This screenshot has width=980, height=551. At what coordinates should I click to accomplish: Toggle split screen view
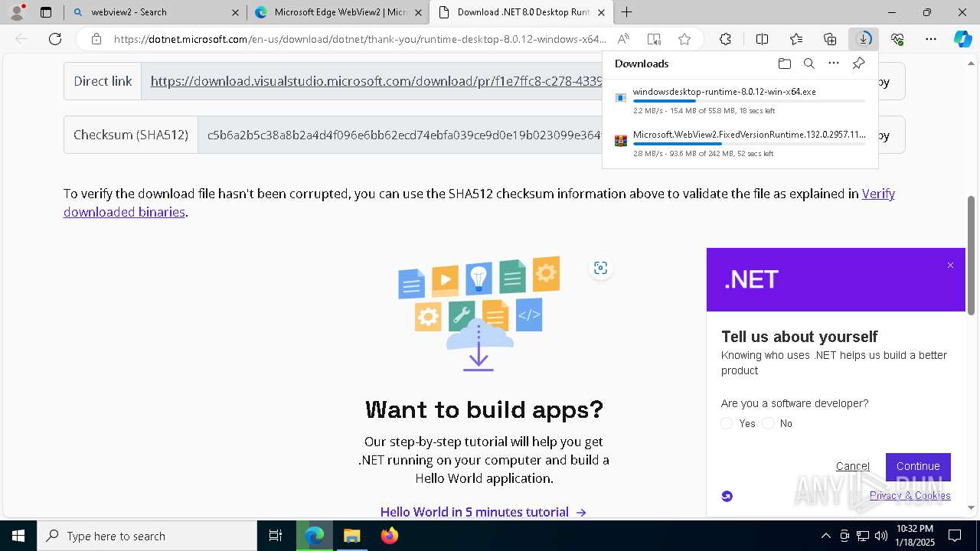[x=762, y=39]
